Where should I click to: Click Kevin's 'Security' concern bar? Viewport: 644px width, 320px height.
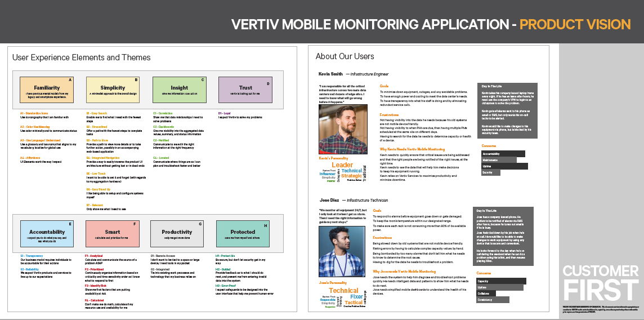[491, 172]
